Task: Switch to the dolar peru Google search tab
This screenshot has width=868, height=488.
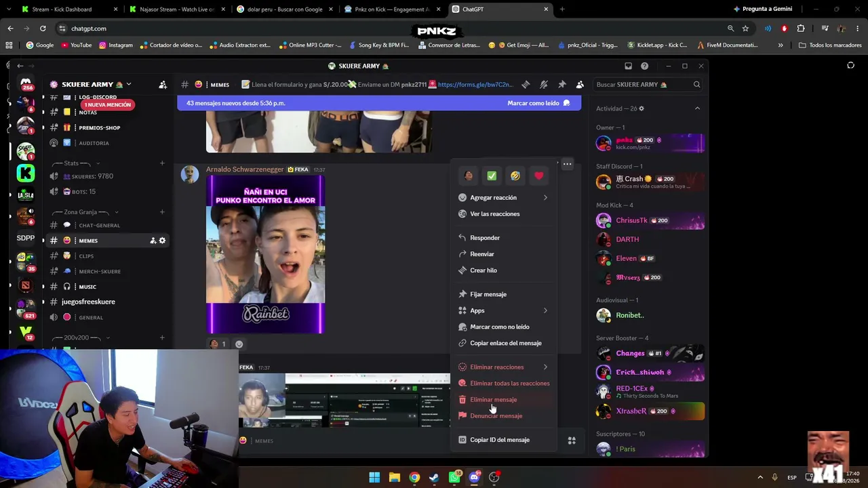Action: pyautogui.click(x=284, y=9)
